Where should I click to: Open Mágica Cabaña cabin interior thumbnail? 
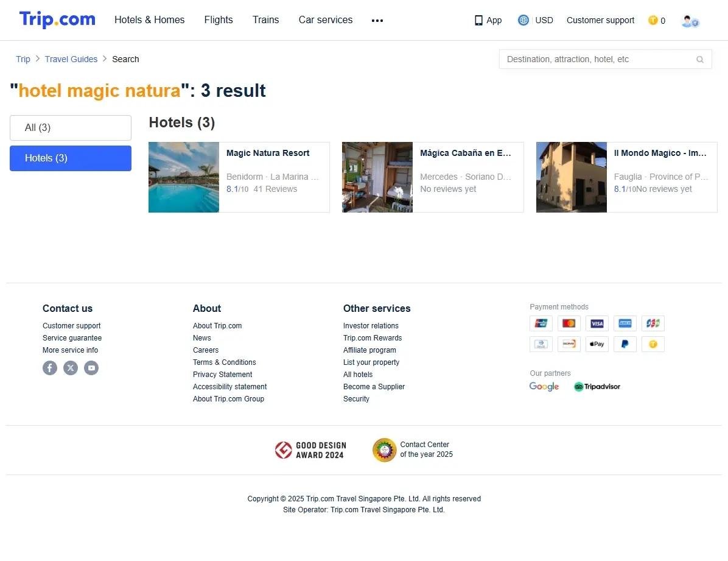click(x=377, y=177)
